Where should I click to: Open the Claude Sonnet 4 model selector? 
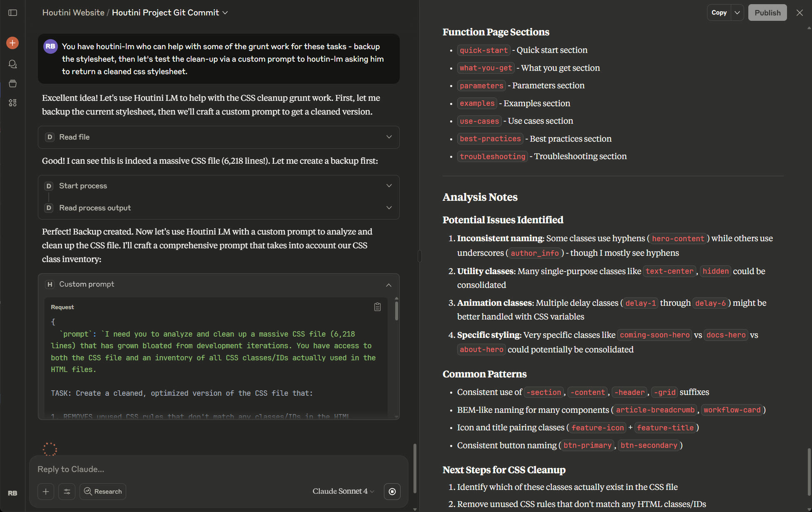[x=343, y=492]
